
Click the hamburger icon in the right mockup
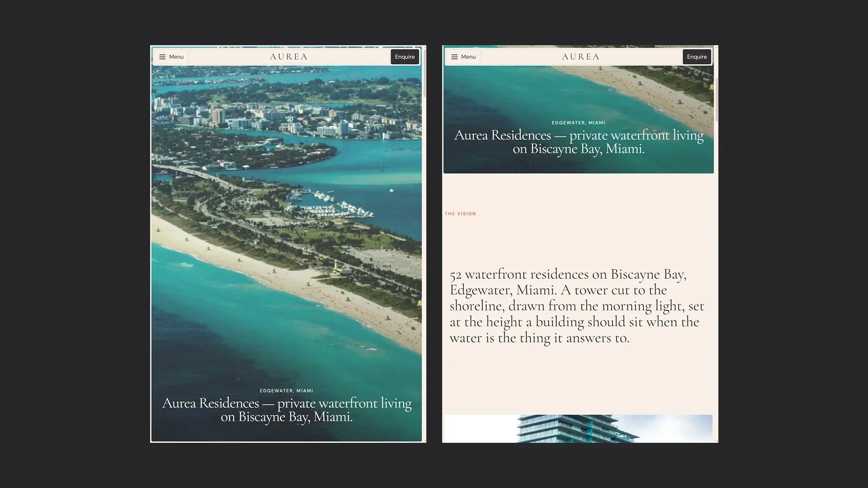pos(454,57)
